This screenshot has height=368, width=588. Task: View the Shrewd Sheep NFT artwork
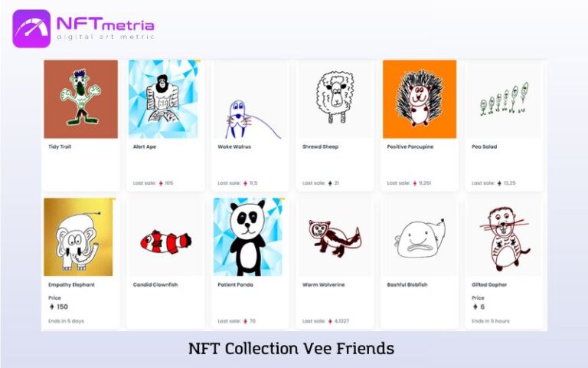pos(335,99)
